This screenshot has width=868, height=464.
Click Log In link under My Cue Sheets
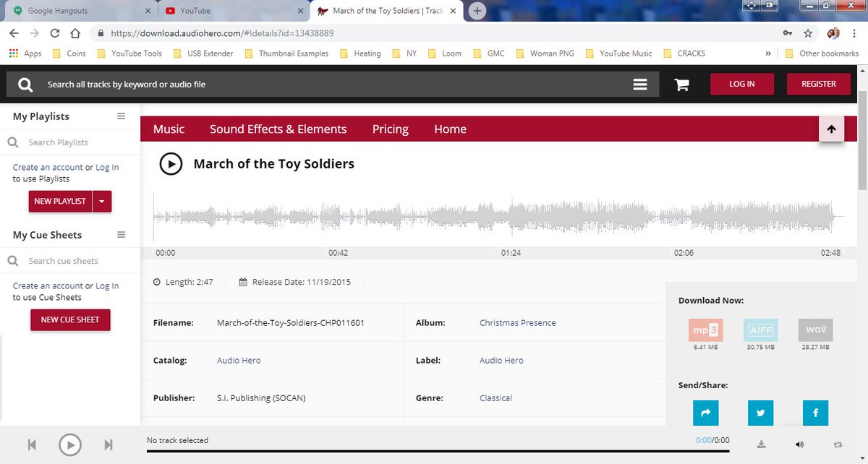107,286
